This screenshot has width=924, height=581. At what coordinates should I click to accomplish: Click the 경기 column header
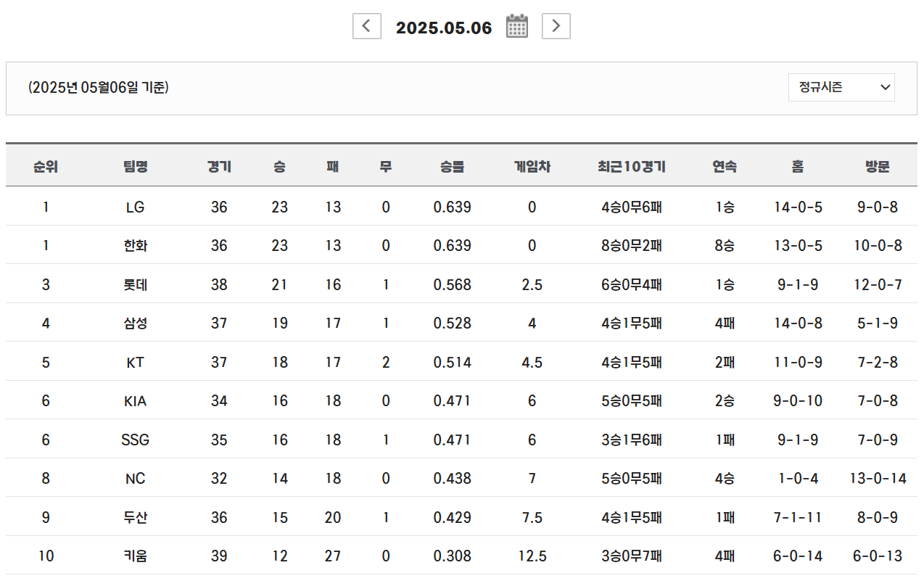click(x=219, y=167)
